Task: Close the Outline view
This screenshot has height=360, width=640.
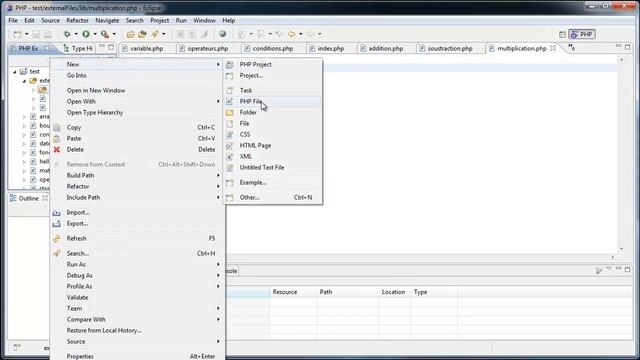Action: (45, 198)
